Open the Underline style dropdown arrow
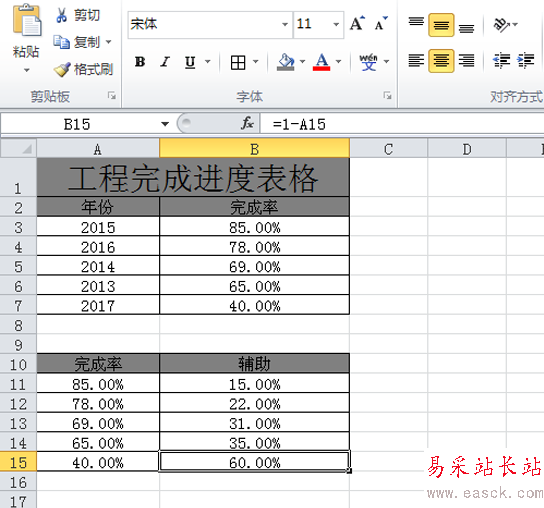544x508 pixels. point(207,62)
